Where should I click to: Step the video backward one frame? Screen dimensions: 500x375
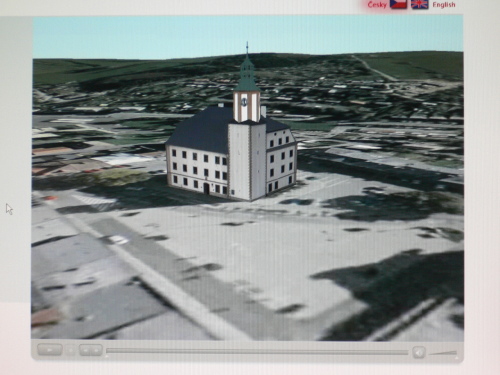click(x=85, y=350)
